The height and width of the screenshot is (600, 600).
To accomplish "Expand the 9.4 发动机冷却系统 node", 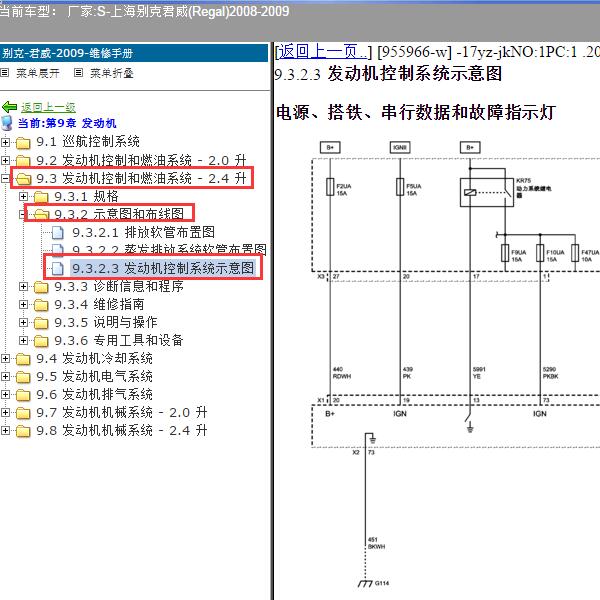I will (5, 358).
